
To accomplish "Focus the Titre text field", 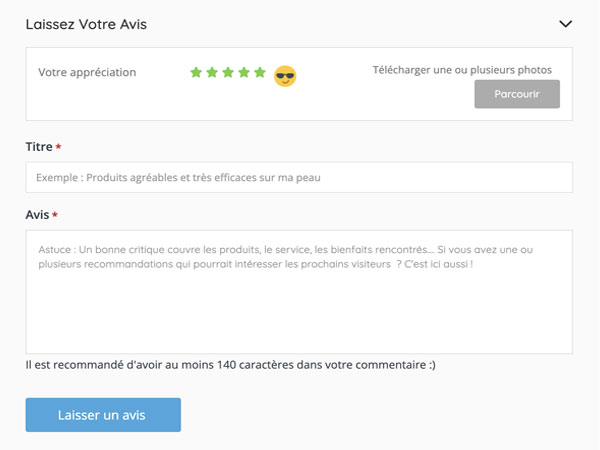I will click(299, 178).
